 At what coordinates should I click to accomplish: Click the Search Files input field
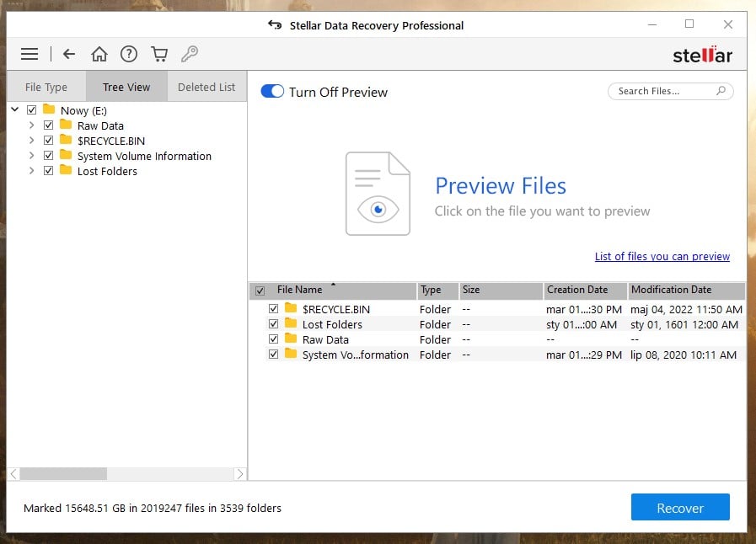point(670,91)
